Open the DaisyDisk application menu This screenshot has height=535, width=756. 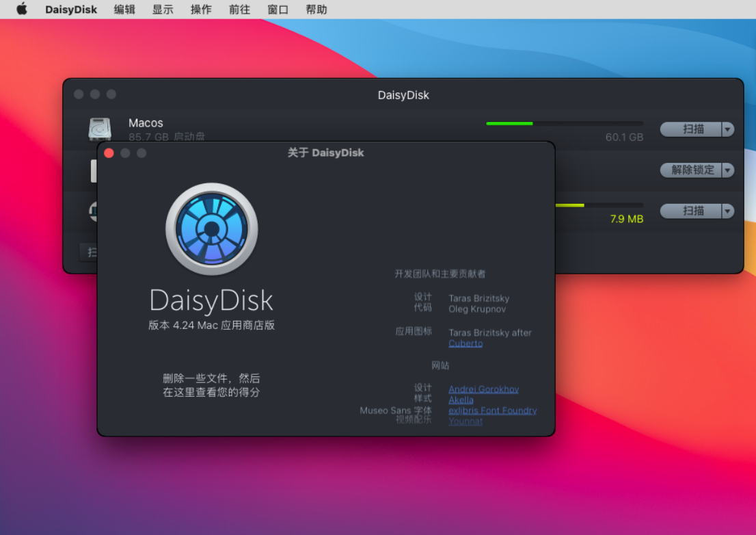71,10
